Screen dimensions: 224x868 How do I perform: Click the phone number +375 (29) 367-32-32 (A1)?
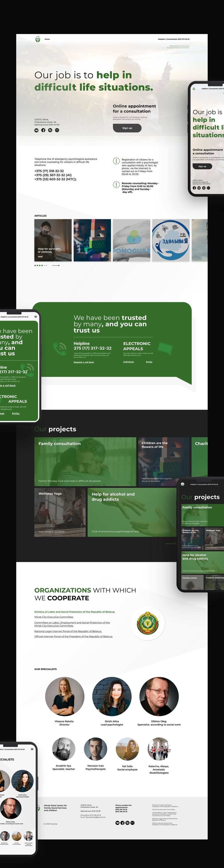pyautogui.click(x=53, y=175)
